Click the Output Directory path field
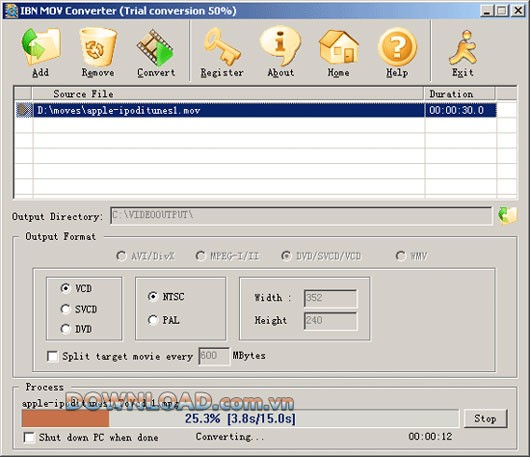Image resolution: width=530 pixels, height=457 pixels. tap(301, 215)
